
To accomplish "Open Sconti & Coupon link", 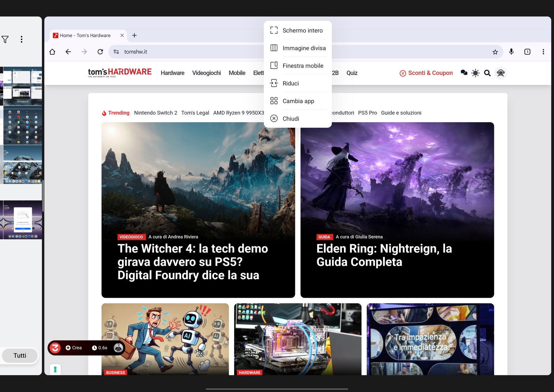I will 426,73.
